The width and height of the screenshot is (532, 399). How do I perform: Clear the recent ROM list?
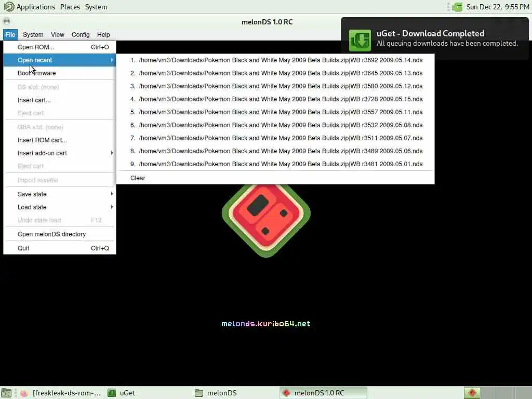click(x=275, y=178)
